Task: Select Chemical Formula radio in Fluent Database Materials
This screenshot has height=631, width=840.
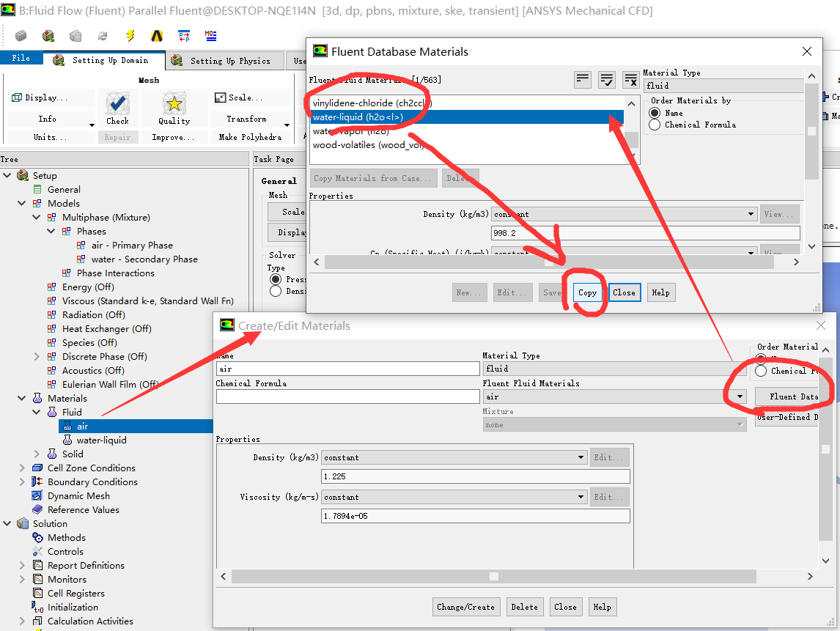Action: coord(654,125)
